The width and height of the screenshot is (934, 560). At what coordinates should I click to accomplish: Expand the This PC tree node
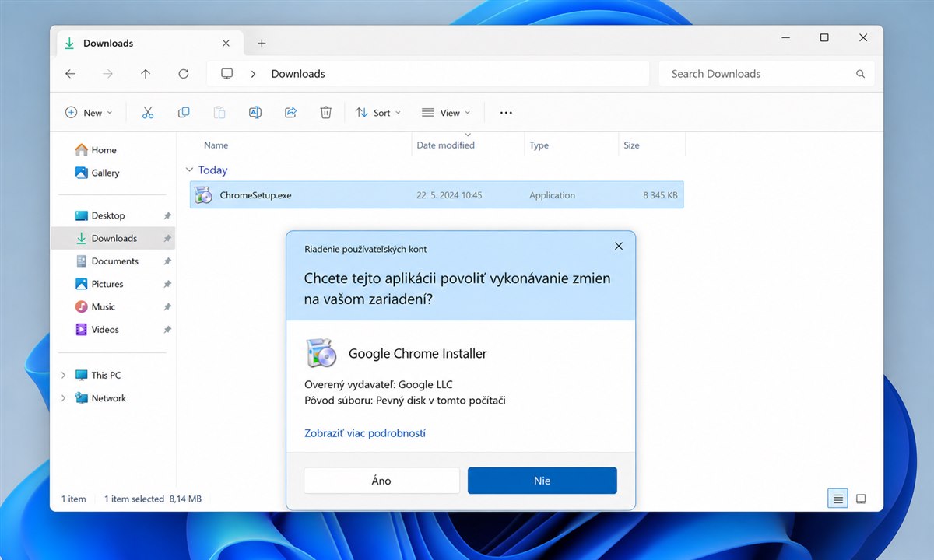point(63,375)
